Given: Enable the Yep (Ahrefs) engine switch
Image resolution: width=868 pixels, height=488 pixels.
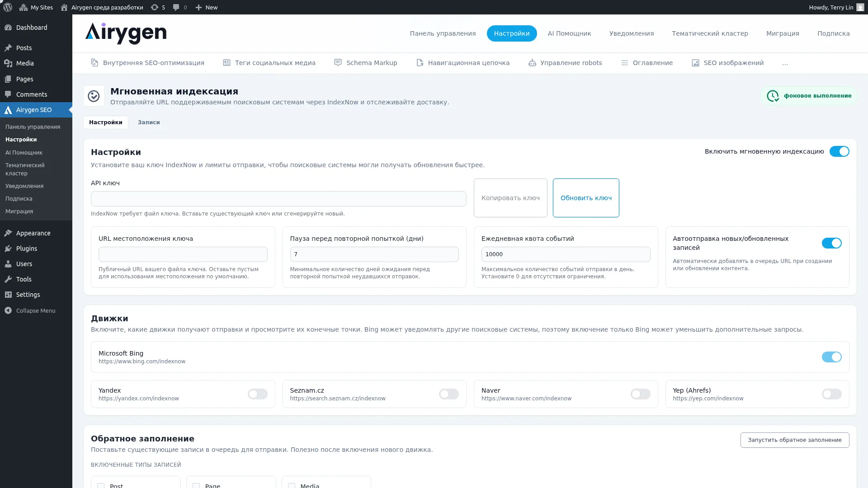Looking at the screenshot, I should [x=831, y=394].
